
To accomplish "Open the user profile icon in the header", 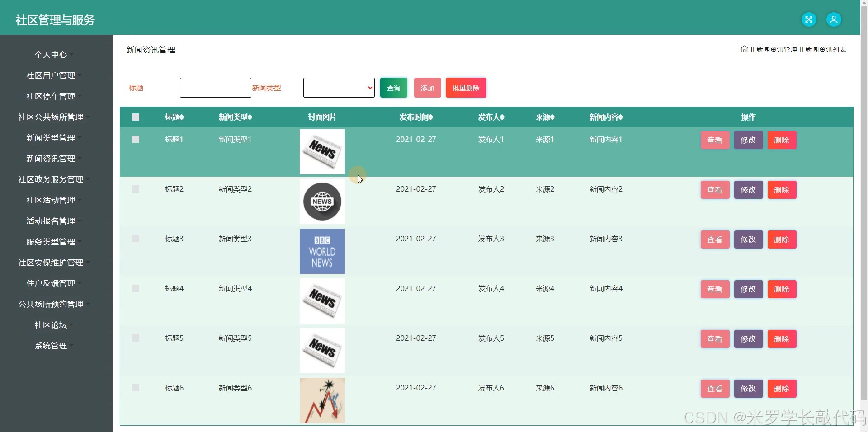I will tap(833, 19).
